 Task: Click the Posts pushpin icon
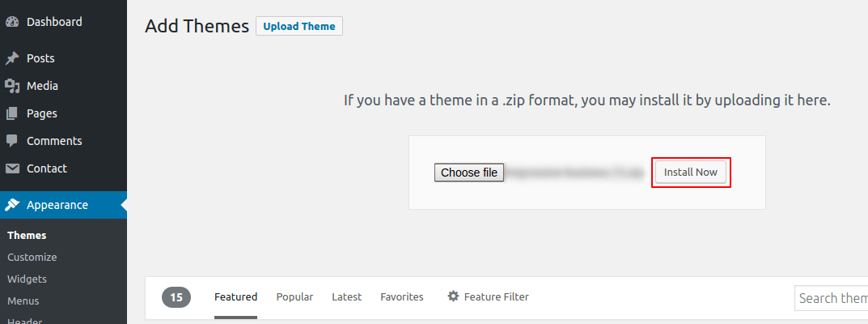[12, 58]
